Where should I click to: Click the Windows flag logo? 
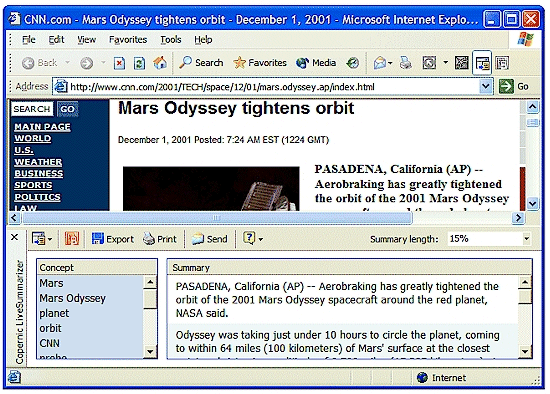[525, 39]
